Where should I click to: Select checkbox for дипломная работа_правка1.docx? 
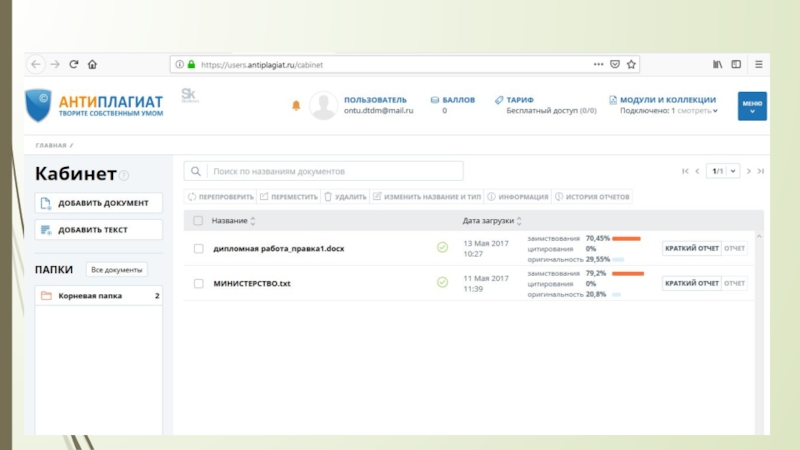pyautogui.click(x=198, y=248)
